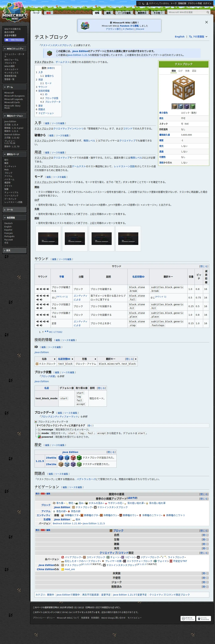Open the プライバシー・ポリシー footer link

click(44, 618)
